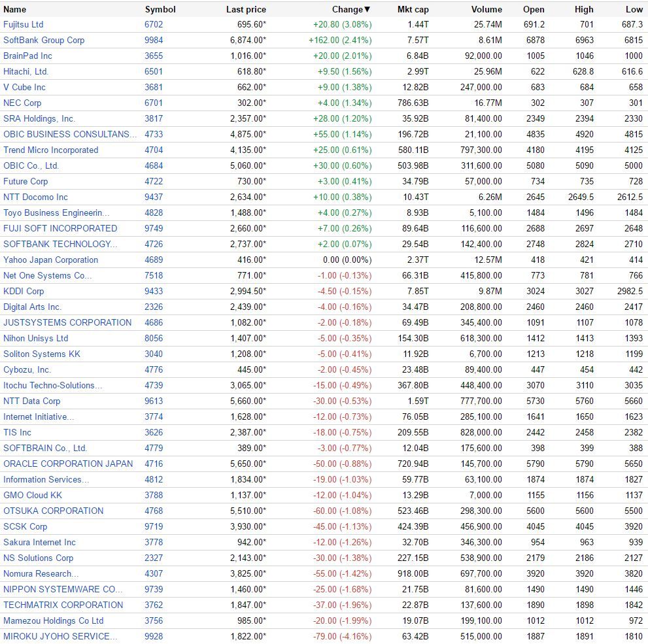This screenshot has height=644, width=648.
Task: Click symbol 9928 link
Action: coord(154,637)
